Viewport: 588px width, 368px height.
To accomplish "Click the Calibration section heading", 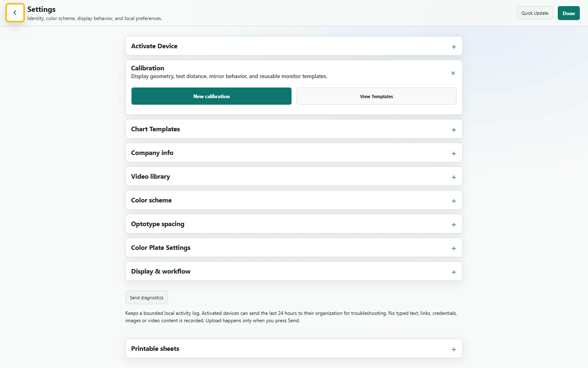I will (148, 68).
